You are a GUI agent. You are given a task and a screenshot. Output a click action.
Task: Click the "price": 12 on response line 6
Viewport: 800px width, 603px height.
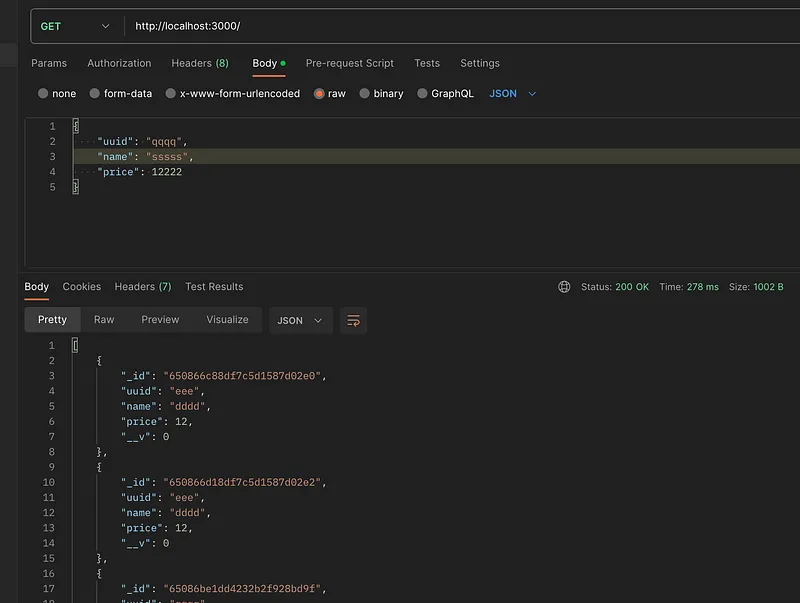[x=157, y=421]
